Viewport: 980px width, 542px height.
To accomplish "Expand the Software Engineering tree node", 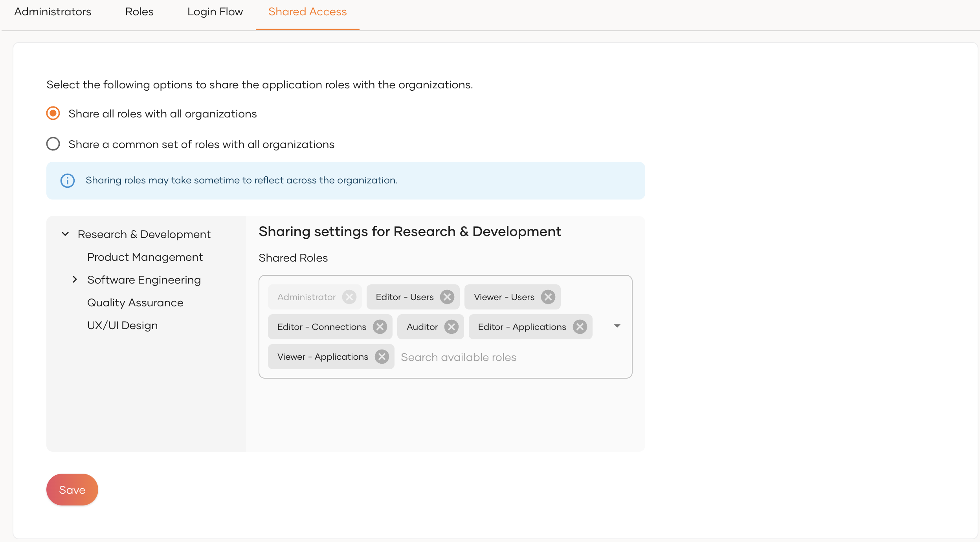I will click(75, 279).
